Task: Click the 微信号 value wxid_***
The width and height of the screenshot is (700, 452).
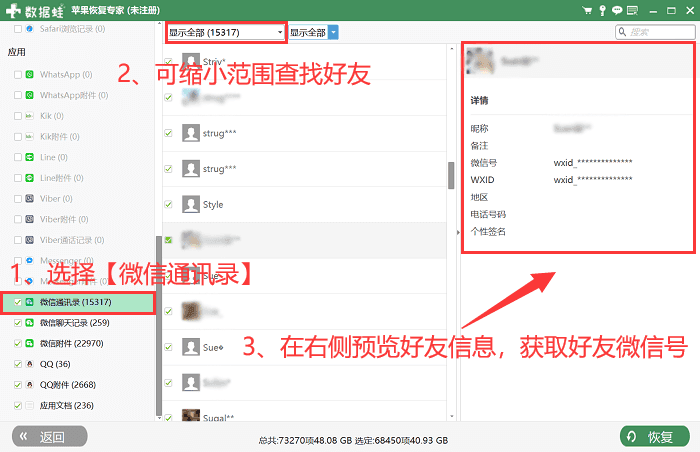Action: [593, 163]
